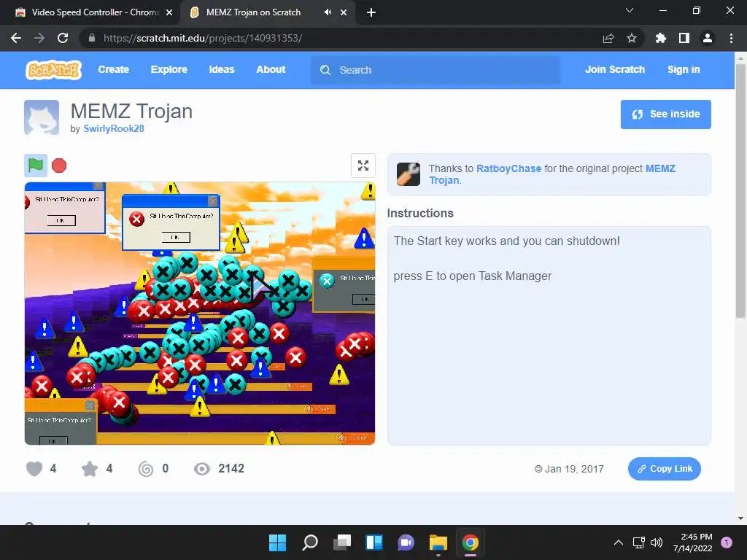Click the search magnifier icon in Scratch bar
This screenshot has width=747, height=560.
point(325,70)
